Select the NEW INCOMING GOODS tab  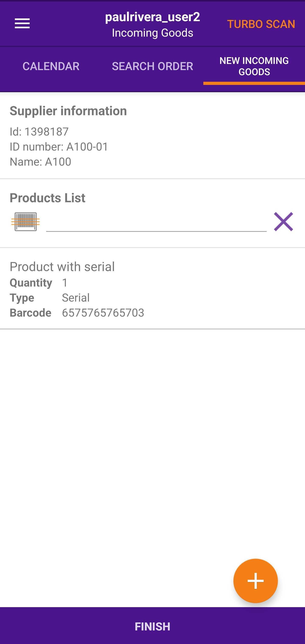(254, 66)
